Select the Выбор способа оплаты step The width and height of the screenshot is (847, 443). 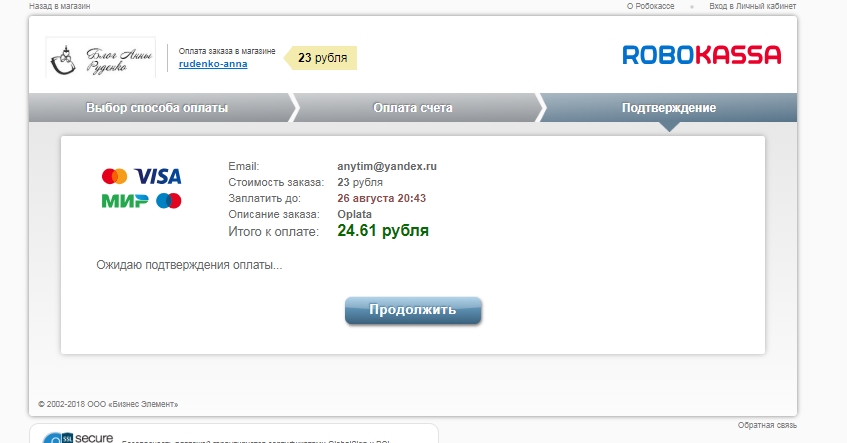click(157, 108)
